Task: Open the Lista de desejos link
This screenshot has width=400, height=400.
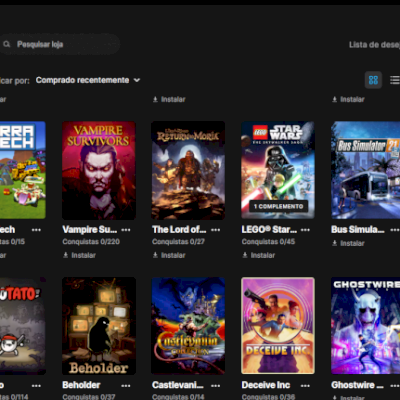Action: 374,45
